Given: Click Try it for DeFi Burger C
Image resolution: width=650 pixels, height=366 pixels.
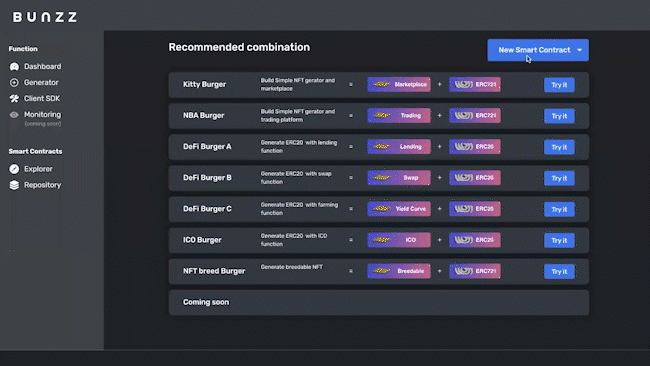Looking at the screenshot, I should tap(559, 209).
